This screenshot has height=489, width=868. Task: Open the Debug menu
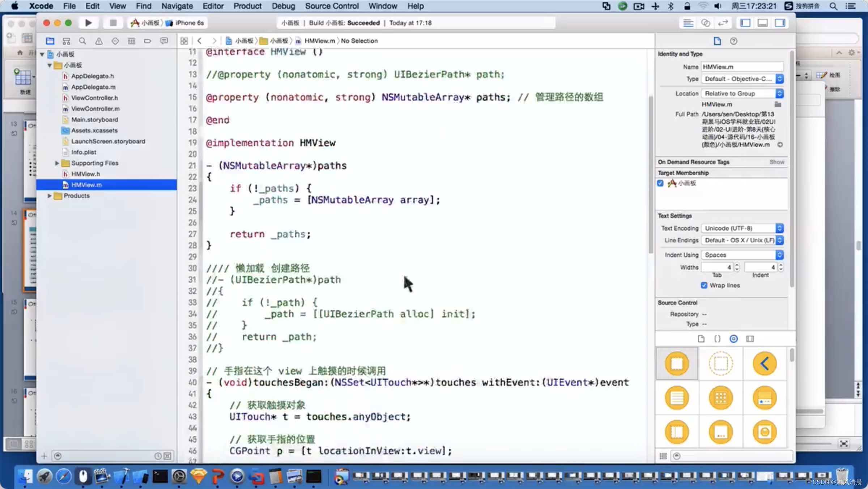[x=283, y=6]
